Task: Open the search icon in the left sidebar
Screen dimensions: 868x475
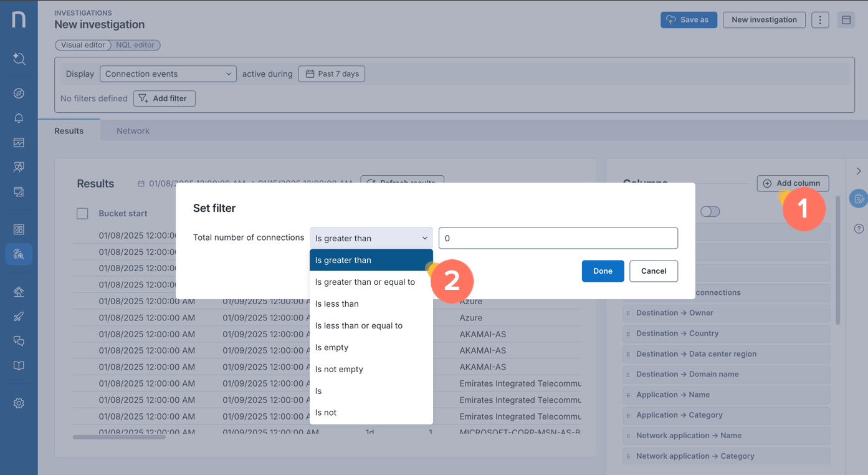Action: (19, 59)
